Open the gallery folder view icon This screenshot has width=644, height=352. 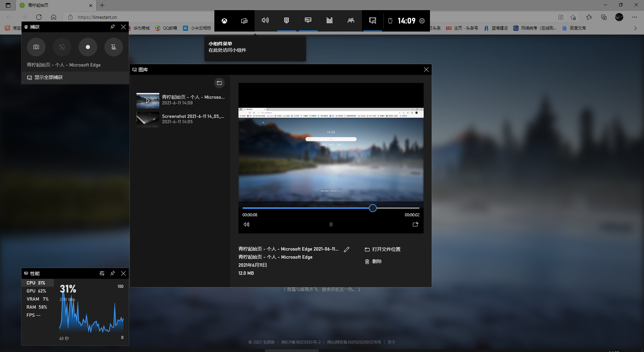219,83
